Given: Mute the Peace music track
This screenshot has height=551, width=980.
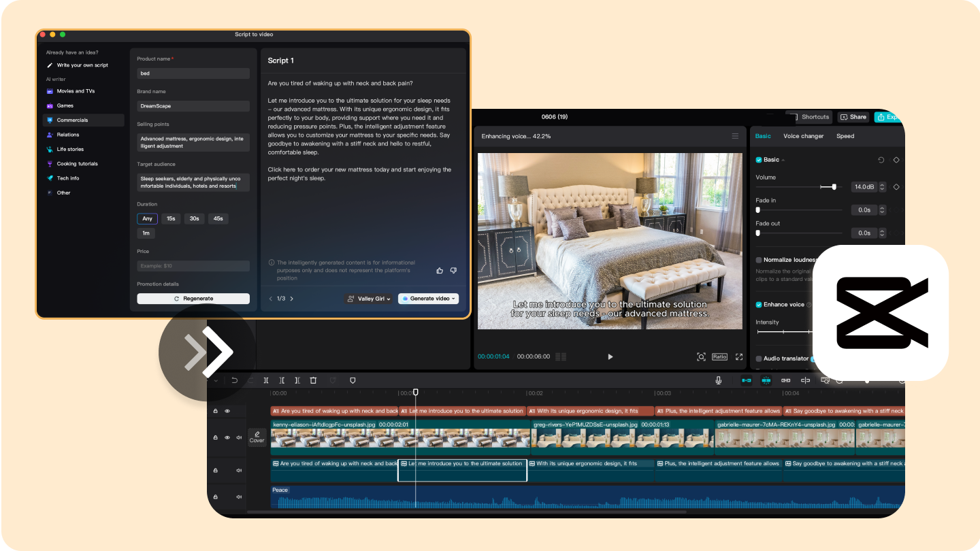Looking at the screenshot, I should tap(239, 497).
